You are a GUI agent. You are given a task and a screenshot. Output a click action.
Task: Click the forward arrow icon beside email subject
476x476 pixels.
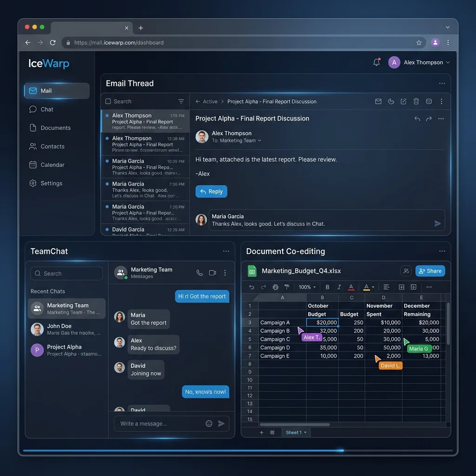(x=429, y=119)
